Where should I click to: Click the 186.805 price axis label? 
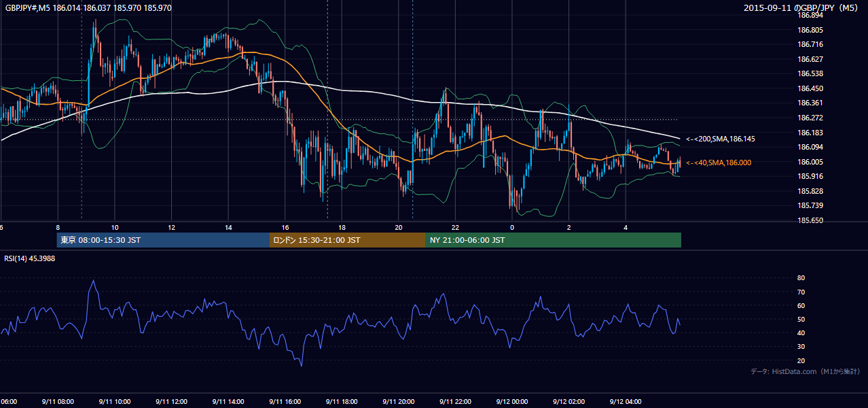coord(810,30)
